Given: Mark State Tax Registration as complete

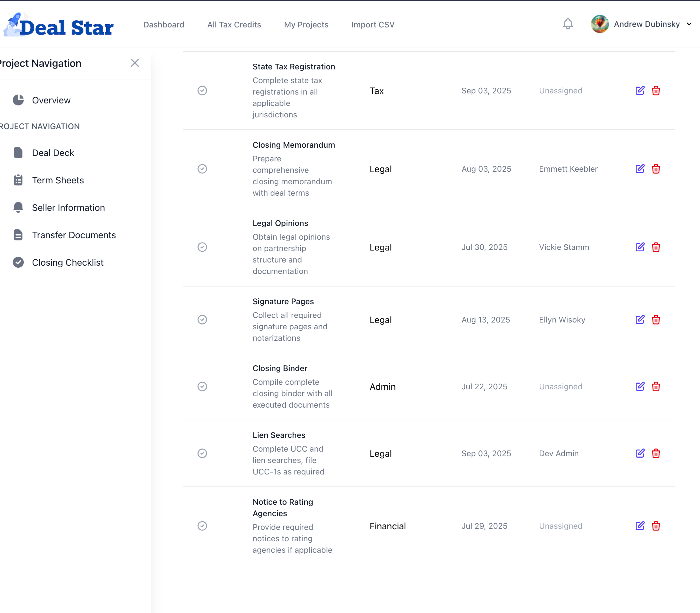Looking at the screenshot, I should (x=202, y=91).
